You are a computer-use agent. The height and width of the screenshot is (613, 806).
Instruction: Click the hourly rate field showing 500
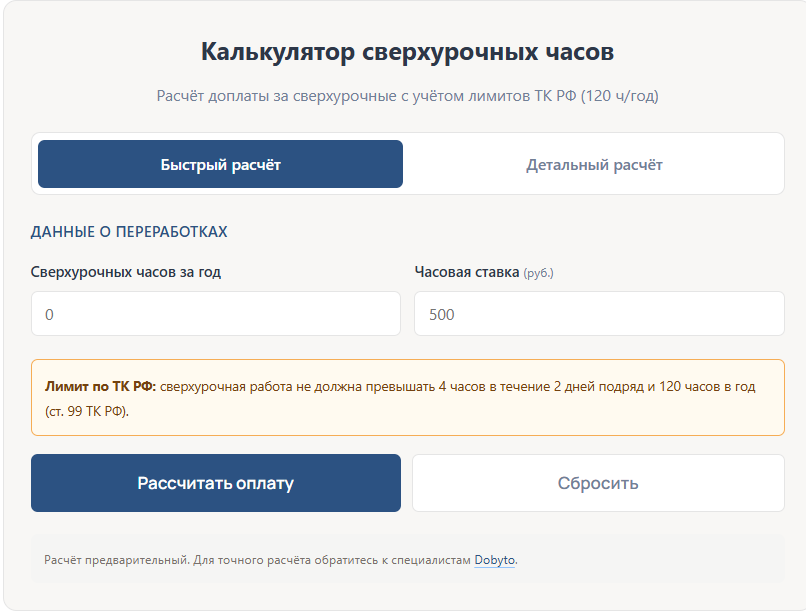click(598, 313)
